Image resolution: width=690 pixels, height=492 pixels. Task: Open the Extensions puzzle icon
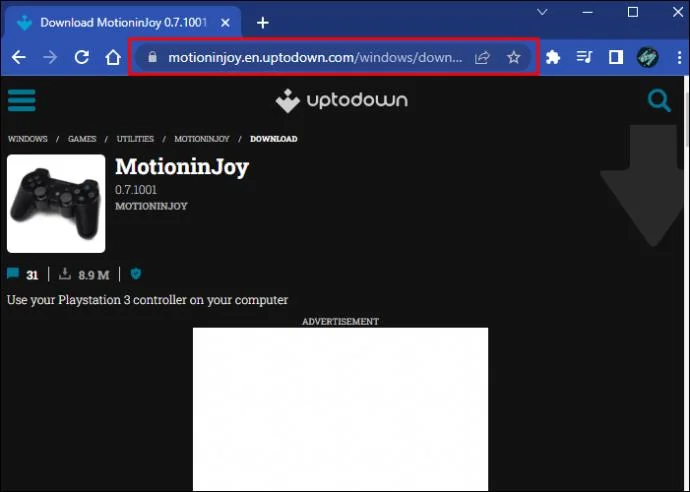pos(553,57)
